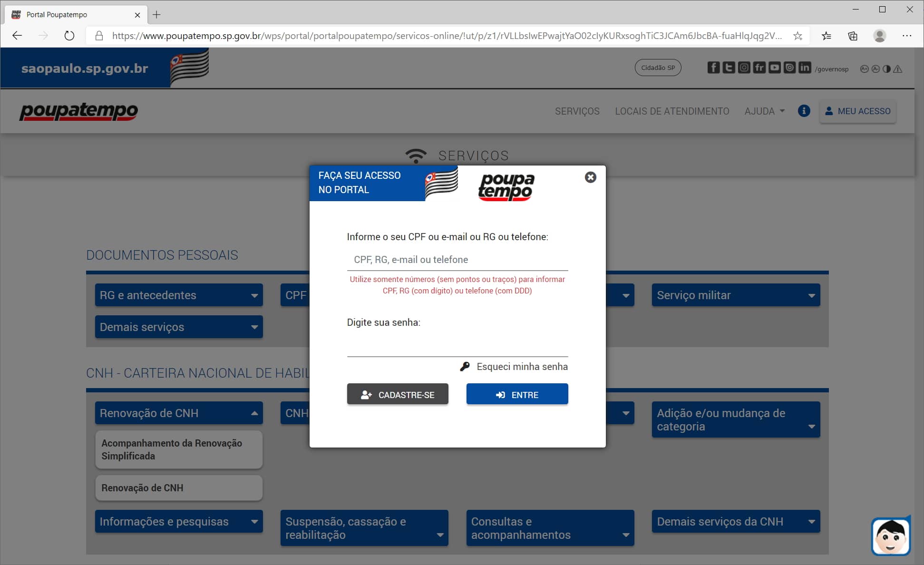Expand the Consultas e acompanhamentos dropdown

pos(550,528)
